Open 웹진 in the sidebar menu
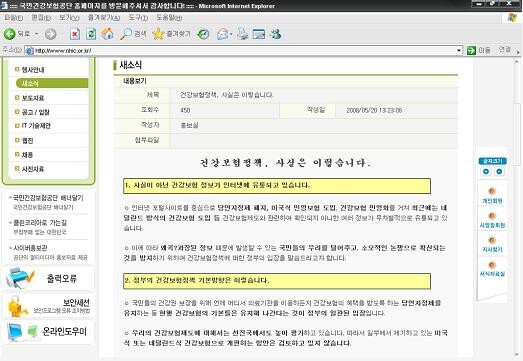This screenshot has height=361, width=523. (x=27, y=140)
